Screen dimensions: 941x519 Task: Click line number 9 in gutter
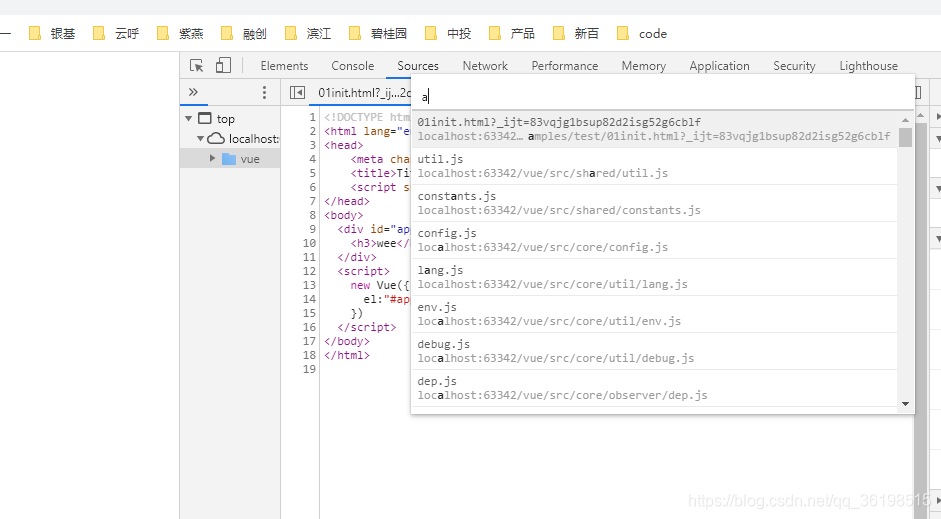click(313, 229)
